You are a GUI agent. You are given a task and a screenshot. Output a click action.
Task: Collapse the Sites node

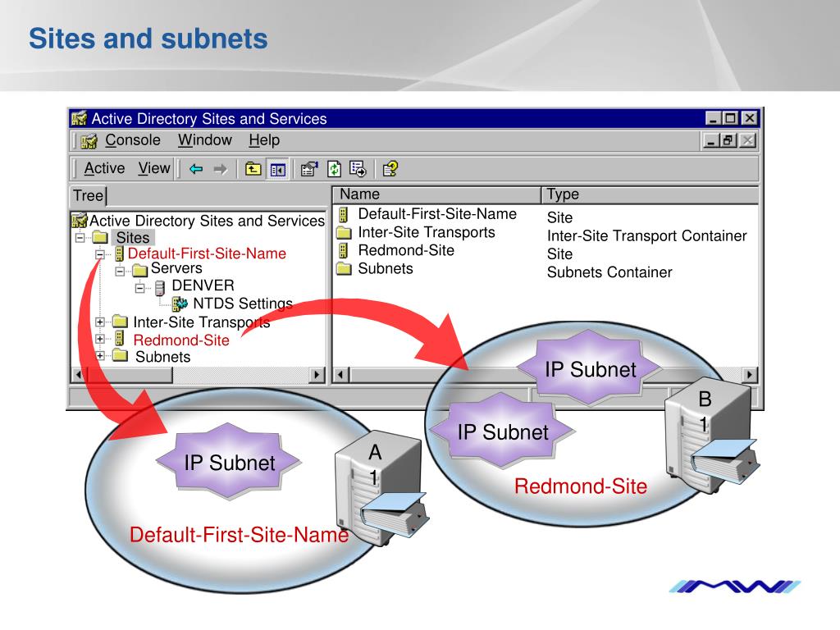tap(80, 237)
